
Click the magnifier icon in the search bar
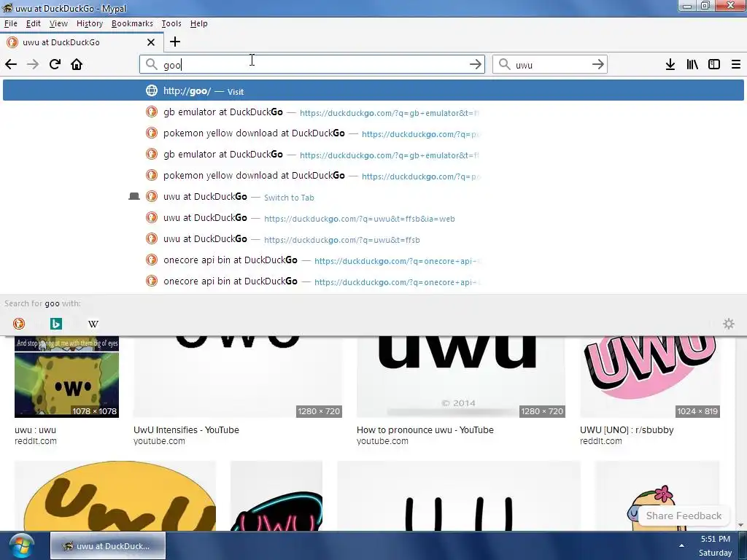(x=505, y=64)
